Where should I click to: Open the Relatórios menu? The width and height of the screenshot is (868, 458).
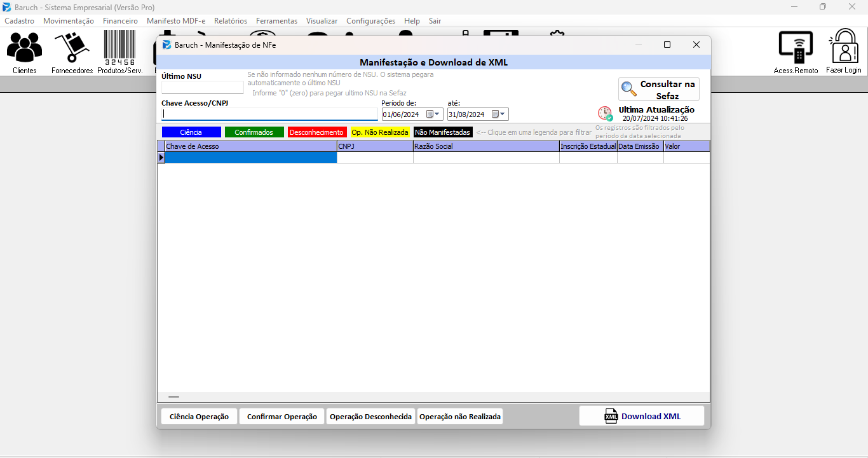(x=231, y=21)
